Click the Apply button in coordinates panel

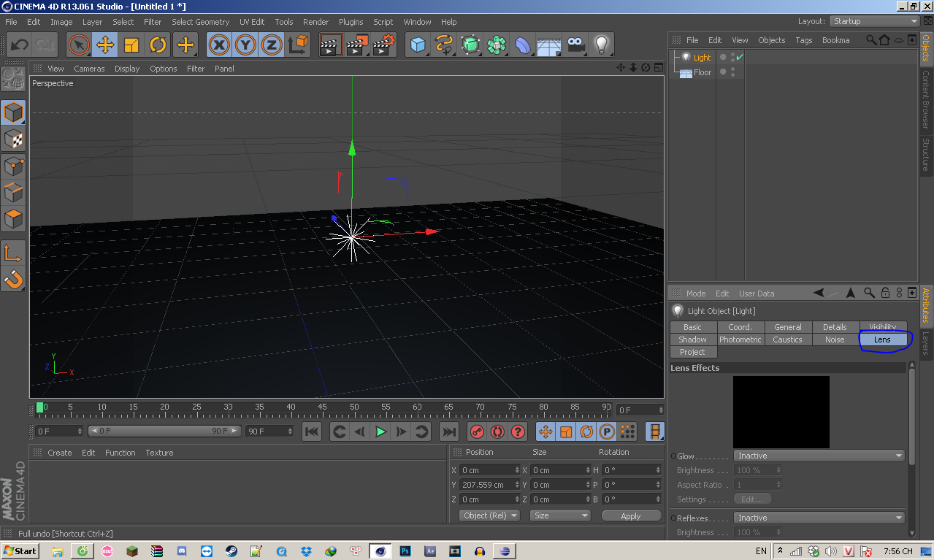click(x=630, y=515)
